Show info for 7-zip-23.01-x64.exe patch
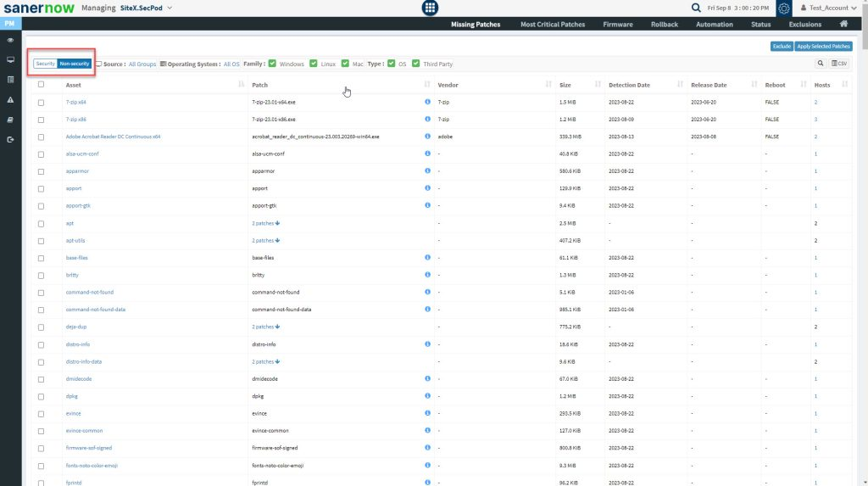Screen dimensions: 868x486 427,102
